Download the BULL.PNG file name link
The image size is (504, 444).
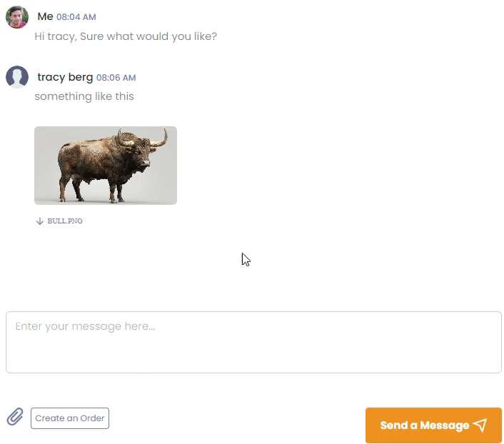click(x=65, y=221)
